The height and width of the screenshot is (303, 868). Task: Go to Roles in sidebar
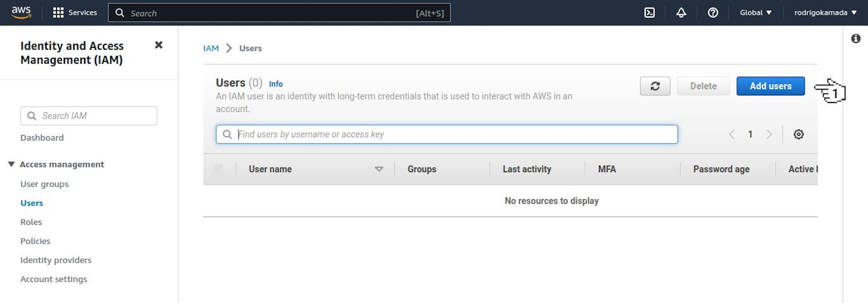(x=31, y=222)
